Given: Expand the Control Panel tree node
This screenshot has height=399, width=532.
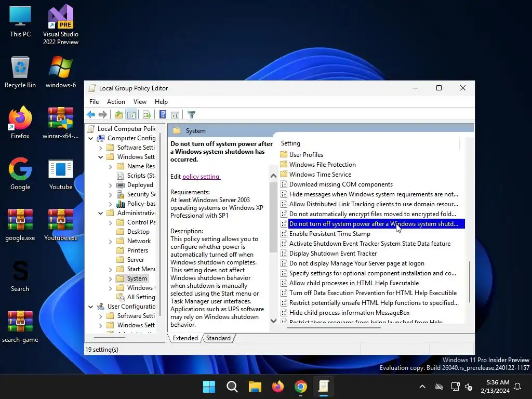Looking at the screenshot, I should 110,223.
